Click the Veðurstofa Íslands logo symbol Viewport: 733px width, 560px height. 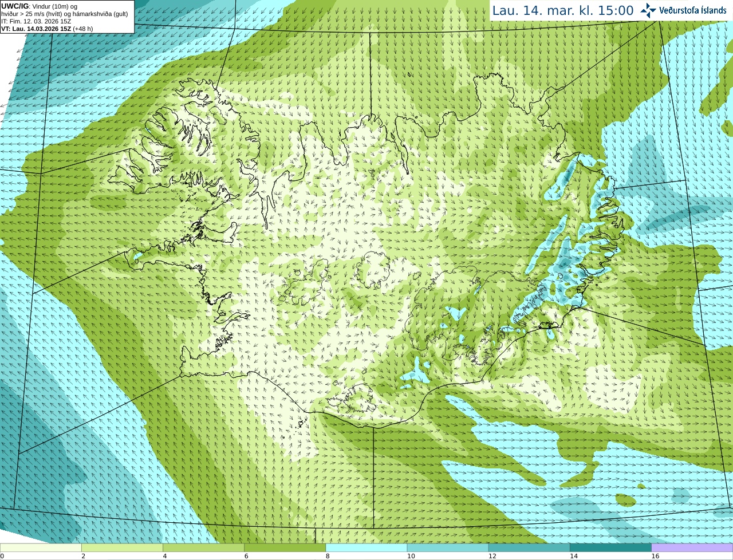(648, 10)
